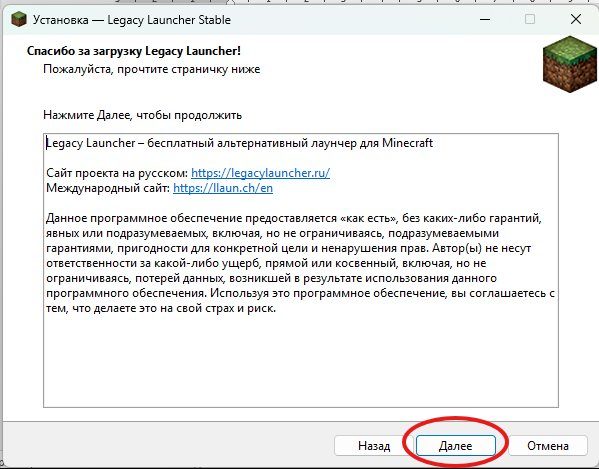Click the empty space below the disclaimer text
The image size is (599, 469).
click(x=301, y=361)
